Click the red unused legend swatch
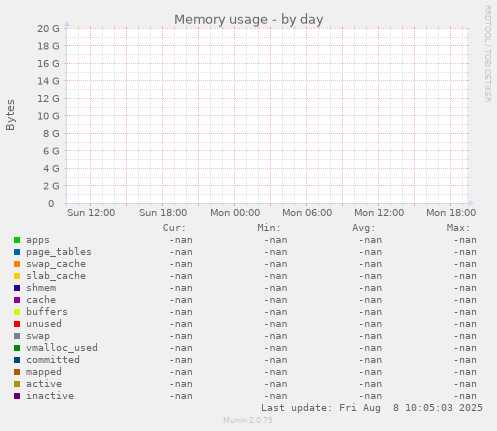Viewport: 497px width, 431px height. point(17,324)
